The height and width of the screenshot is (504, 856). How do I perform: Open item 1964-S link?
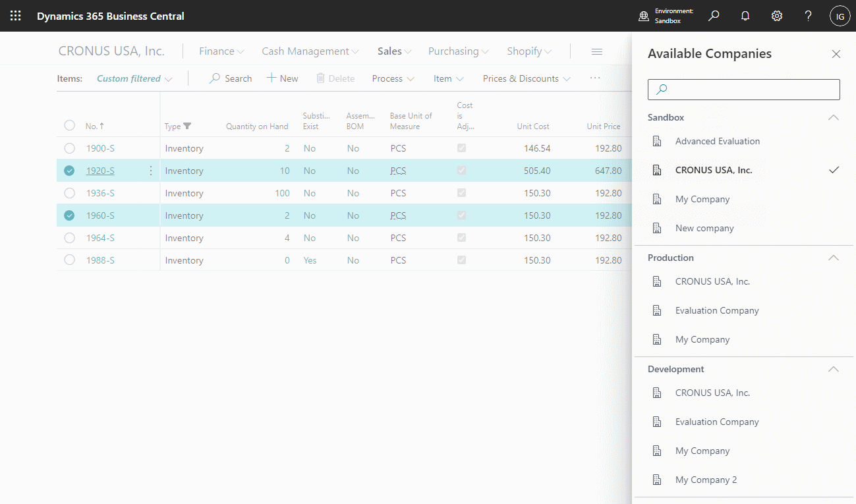click(100, 238)
